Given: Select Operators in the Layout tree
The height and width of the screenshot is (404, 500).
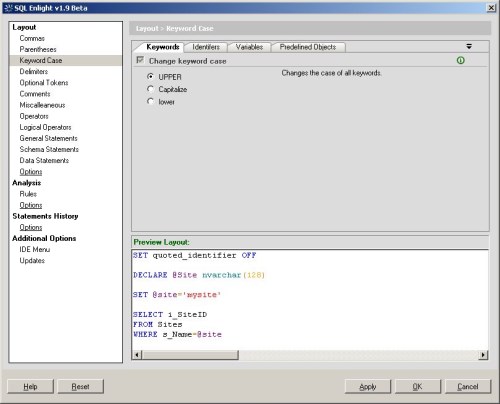Looking at the screenshot, I should [34, 116].
